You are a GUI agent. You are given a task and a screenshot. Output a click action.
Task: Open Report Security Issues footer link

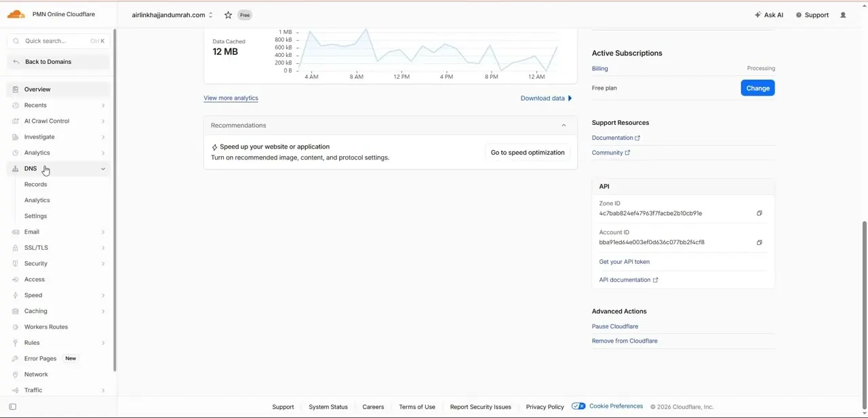tap(481, 407)
